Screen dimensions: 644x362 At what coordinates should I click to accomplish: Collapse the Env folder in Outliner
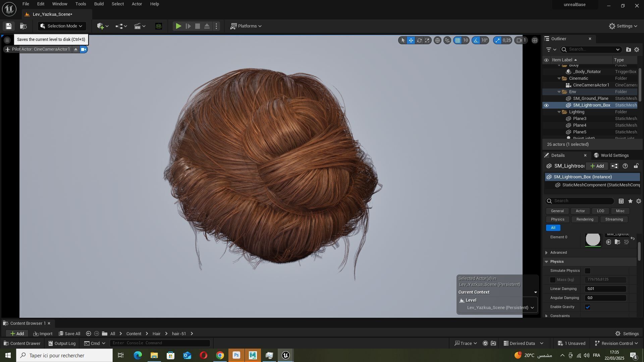pyautogui.click(x=559, y=92)
